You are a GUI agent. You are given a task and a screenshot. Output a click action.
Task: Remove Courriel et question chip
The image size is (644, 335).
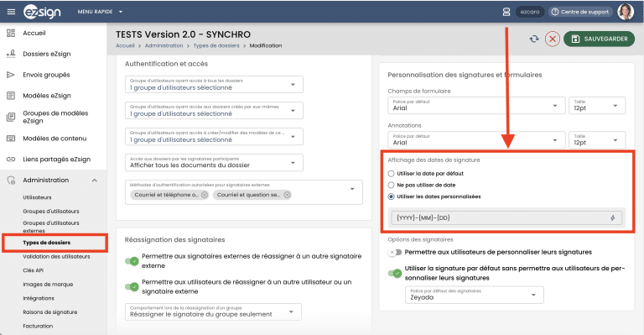click(x=287, y=195)
